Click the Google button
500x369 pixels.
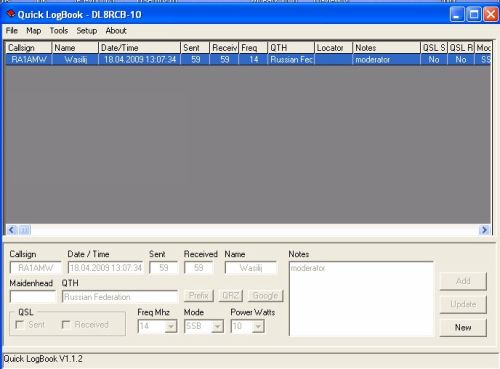pyautogui.click(x=265, y=296)
